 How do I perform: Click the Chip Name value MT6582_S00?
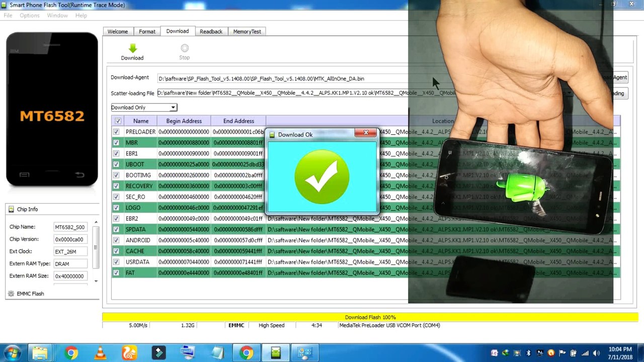(70, 227)
